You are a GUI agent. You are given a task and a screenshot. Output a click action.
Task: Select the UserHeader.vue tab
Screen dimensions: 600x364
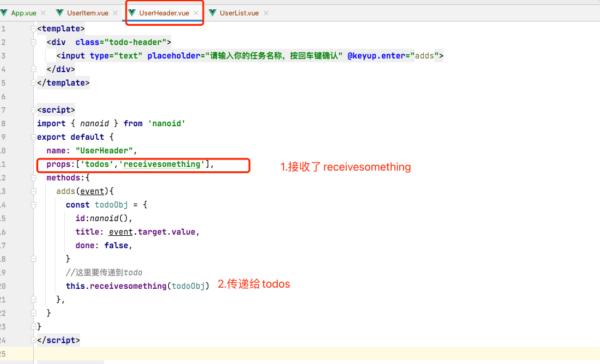point(164,13)
